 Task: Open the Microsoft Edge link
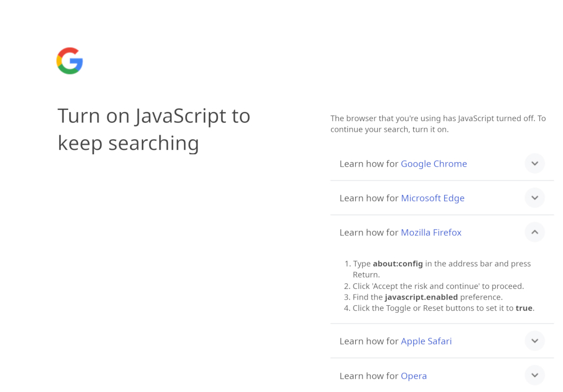click(x=432, y=198)
